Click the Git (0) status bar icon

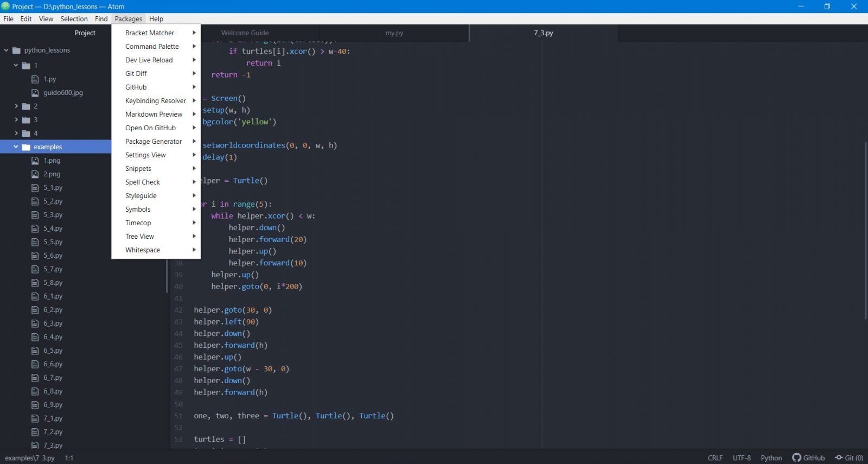click(839, 457)
